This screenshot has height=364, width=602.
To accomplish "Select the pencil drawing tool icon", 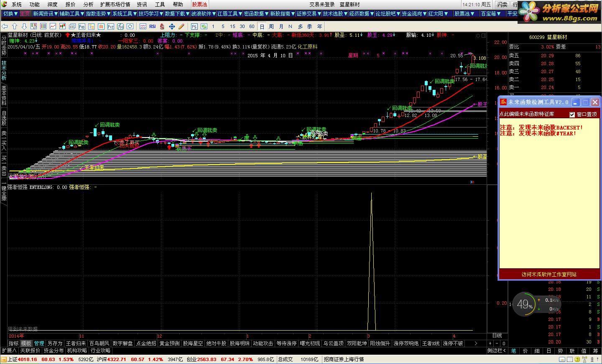I will coord(181,26).
